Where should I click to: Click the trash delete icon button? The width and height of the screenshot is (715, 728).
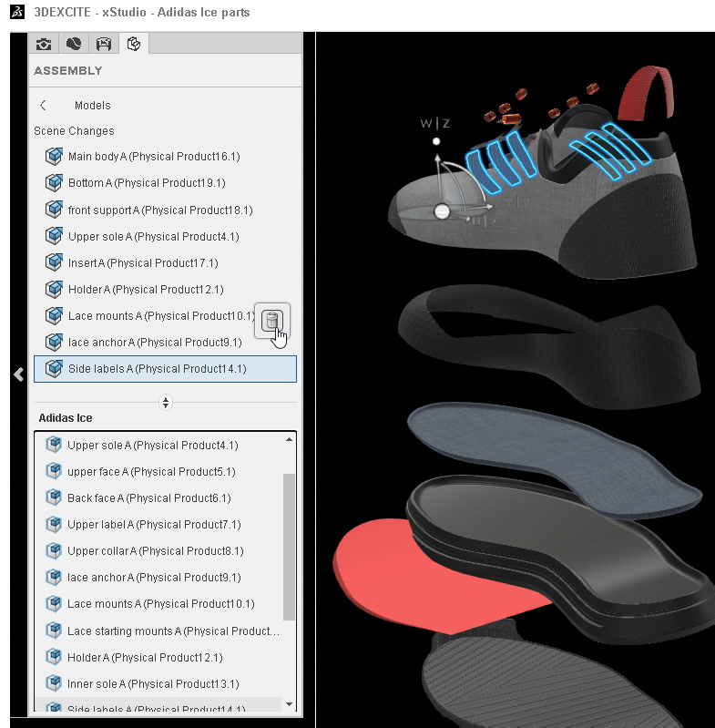pos(272,321)
